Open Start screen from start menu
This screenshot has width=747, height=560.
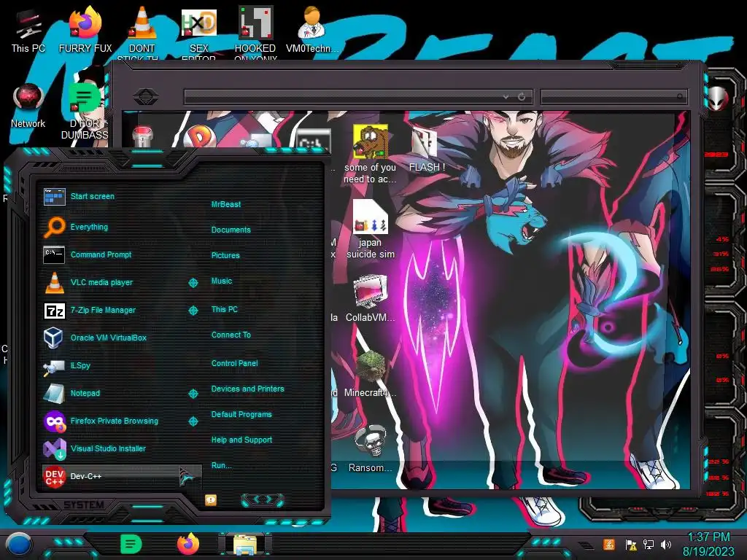click(122, 196)
